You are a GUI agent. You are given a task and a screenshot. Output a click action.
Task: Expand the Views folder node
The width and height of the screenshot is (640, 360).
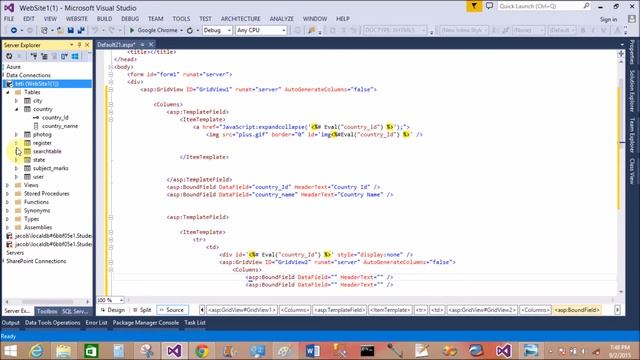point(8,185)
